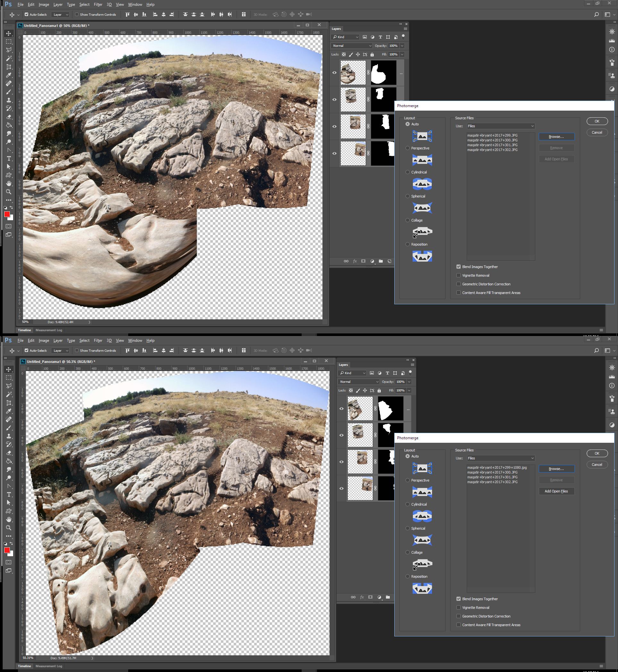
Task: Click Cancel in lower Photomerge dialog
Action: (597, 465)
